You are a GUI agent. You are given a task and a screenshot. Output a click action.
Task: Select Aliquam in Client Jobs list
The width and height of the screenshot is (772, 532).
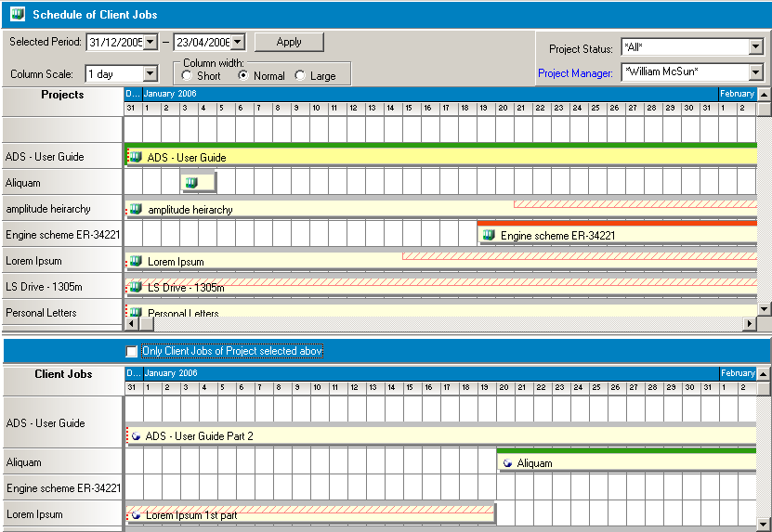62,462
